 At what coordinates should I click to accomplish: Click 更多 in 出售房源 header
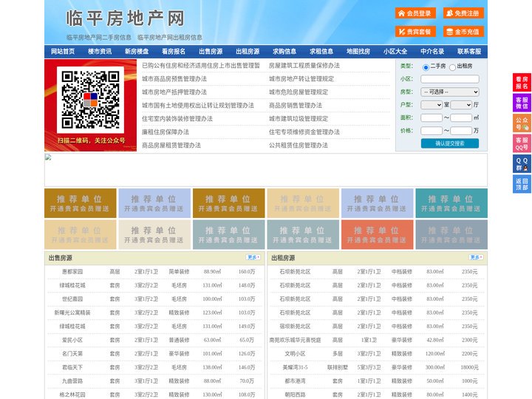[253, 258]
